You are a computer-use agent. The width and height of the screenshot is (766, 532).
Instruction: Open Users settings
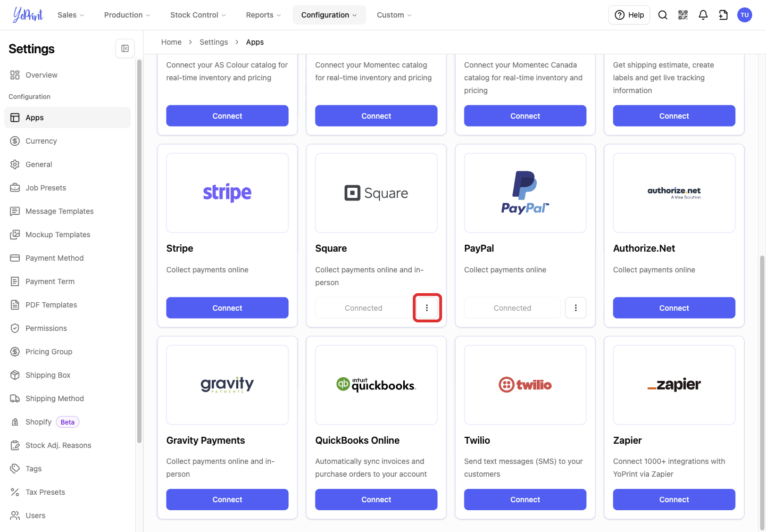click(x=68, y=516)
